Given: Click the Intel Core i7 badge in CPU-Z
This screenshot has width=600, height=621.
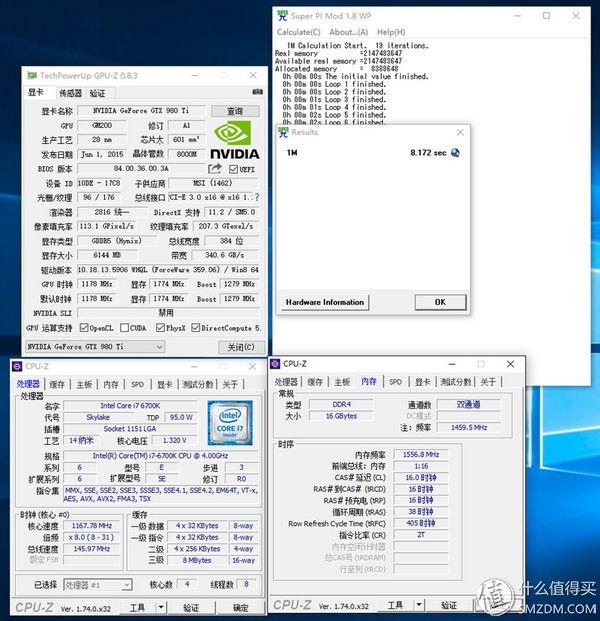Looking at the screenshot, I should pyautogui.click(x=230, y=423).
